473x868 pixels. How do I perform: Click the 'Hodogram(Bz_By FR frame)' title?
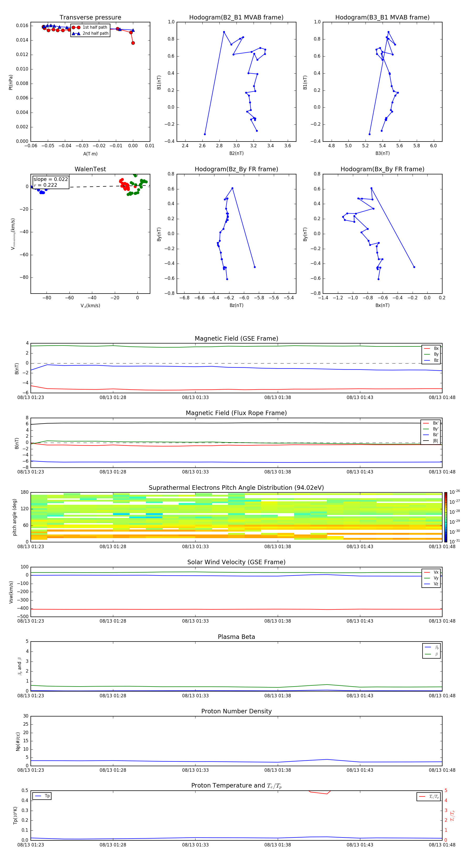(x=236, y=169)
